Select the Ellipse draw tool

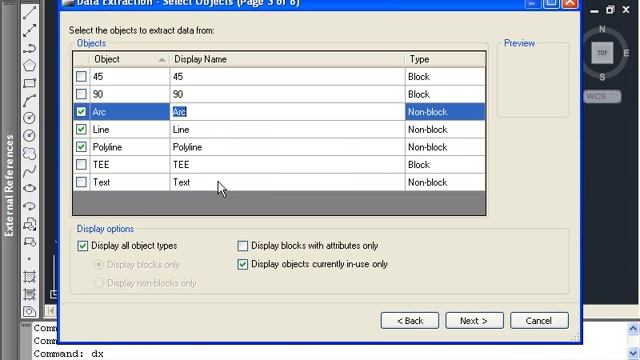pos(29,188)
